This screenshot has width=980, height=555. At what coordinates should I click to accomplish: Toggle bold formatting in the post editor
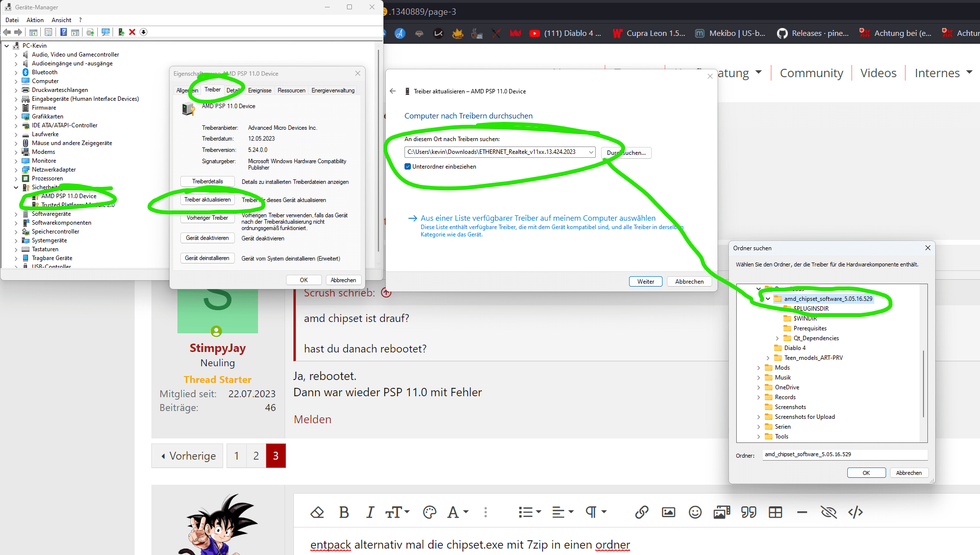[344, 512]
